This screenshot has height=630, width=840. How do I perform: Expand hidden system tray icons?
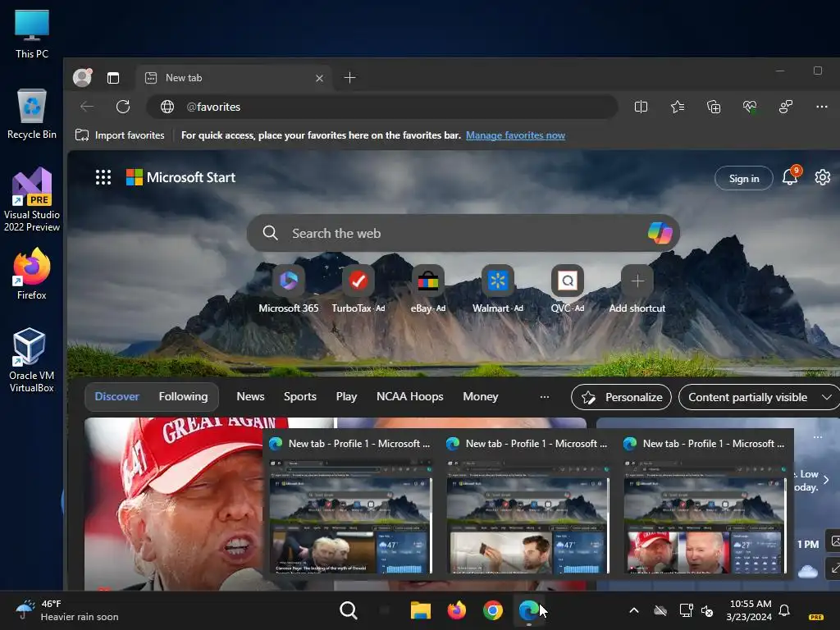pos(634,610)
